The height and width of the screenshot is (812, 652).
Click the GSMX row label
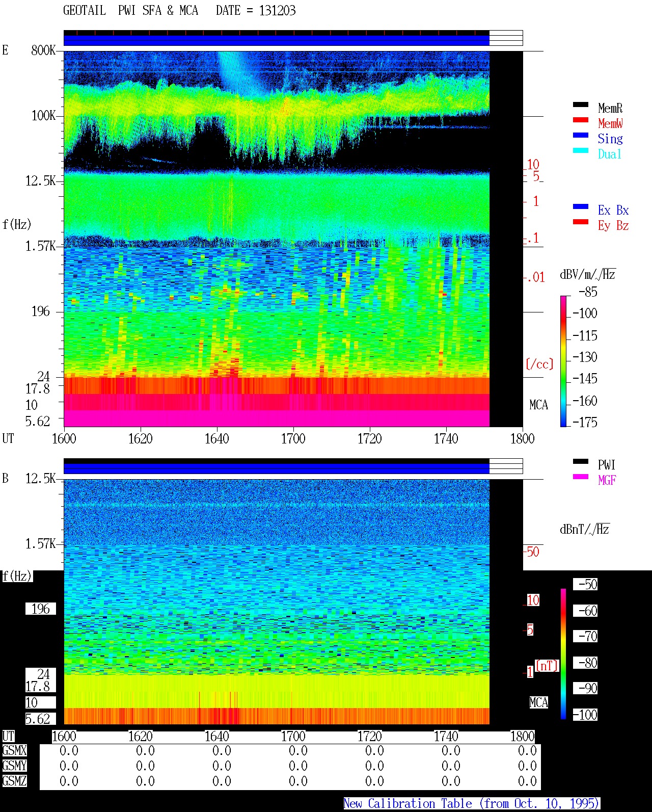click(14, 751)
